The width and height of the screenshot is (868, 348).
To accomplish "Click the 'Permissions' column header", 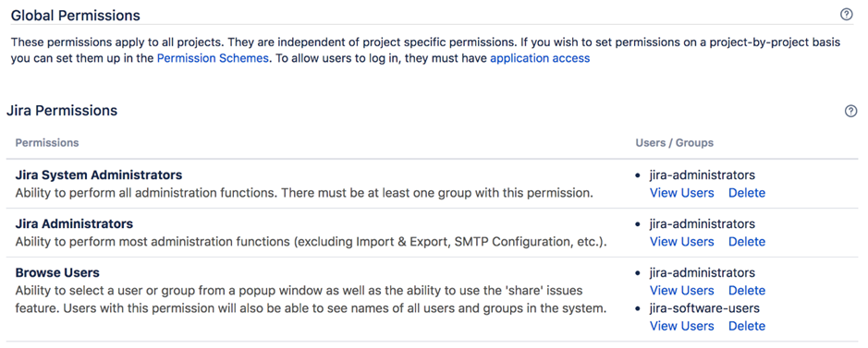I will pyautogui.click(x=47, y=142).
